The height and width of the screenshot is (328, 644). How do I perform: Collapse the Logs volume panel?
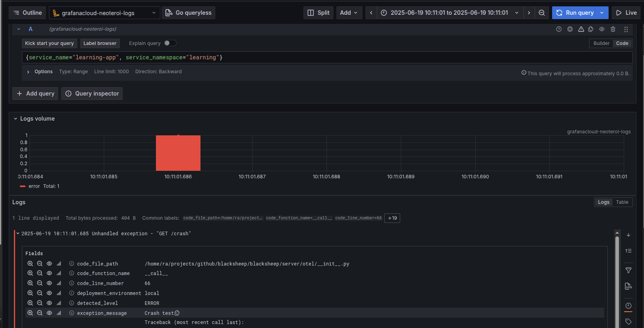coord(16,119)
